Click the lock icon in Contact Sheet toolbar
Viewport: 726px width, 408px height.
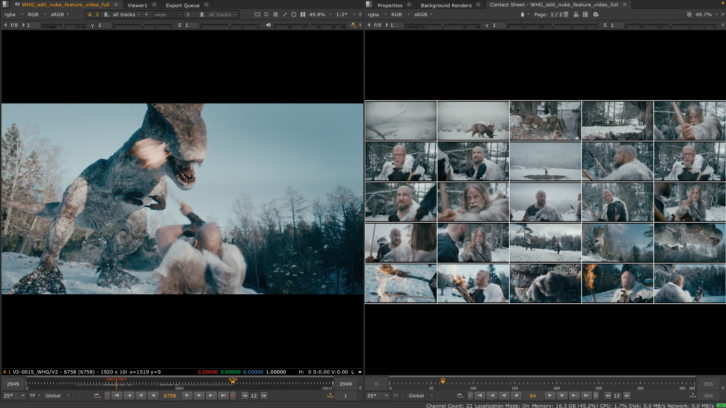(x=523, y=14)
